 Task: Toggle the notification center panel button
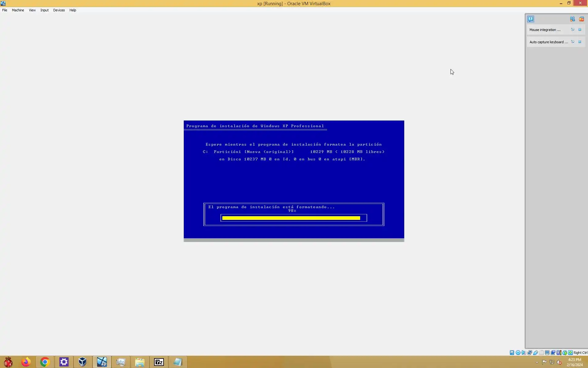click(x=530, y=19)
